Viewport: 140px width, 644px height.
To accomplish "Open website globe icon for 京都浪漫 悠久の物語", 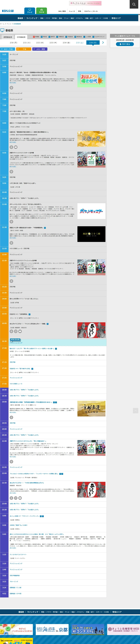I will (11, 417).
